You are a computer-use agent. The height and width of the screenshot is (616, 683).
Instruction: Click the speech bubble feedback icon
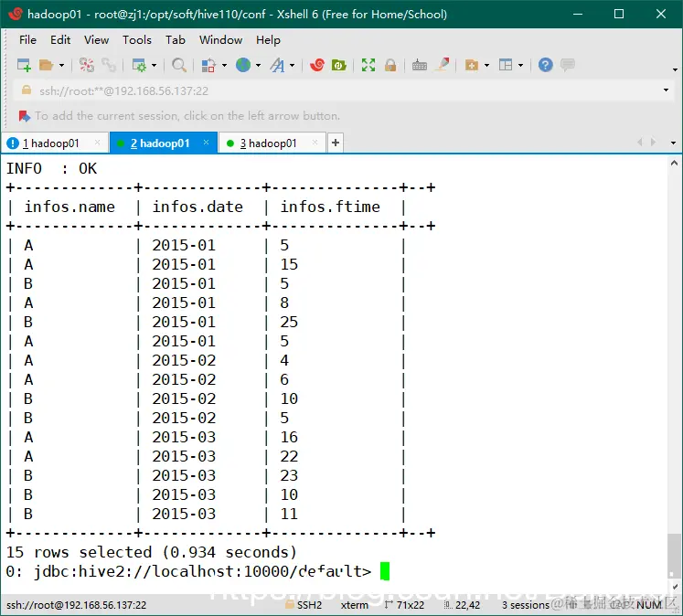(568, 65)
